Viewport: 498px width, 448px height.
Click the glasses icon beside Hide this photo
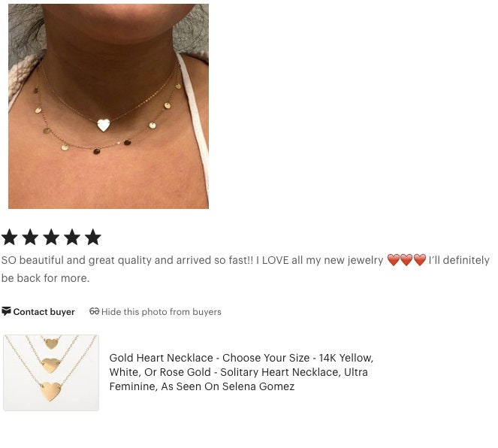pos(95,311)
